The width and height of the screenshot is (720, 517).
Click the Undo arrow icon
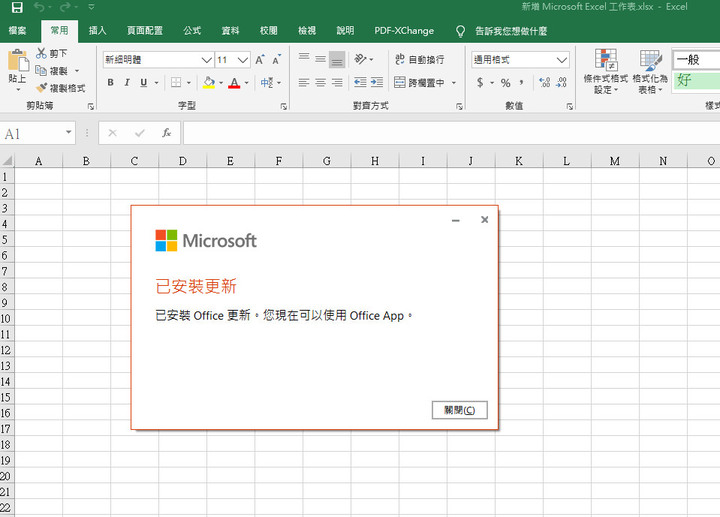point(39,7)
